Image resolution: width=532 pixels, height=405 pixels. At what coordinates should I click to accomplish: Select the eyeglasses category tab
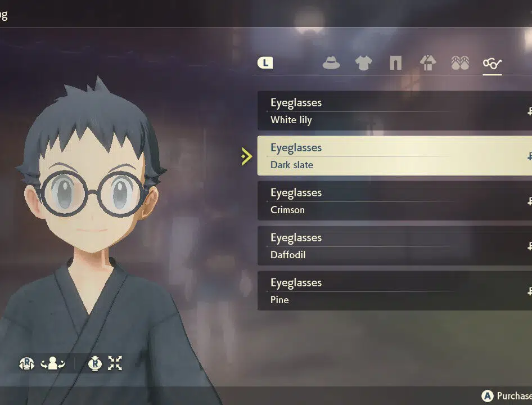[x=492, y=63]
